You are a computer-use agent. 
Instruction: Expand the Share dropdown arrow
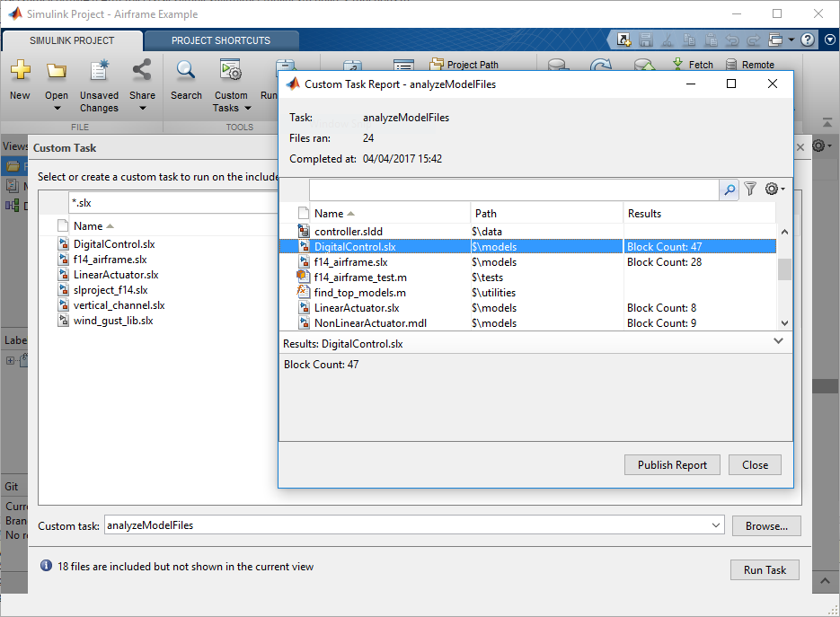tap(143, 108)
